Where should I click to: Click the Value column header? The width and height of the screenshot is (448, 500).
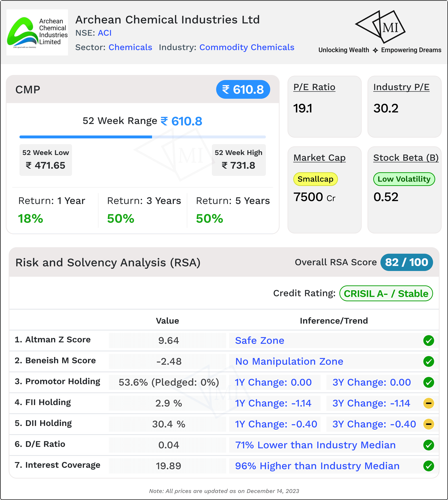pos(167,321)
